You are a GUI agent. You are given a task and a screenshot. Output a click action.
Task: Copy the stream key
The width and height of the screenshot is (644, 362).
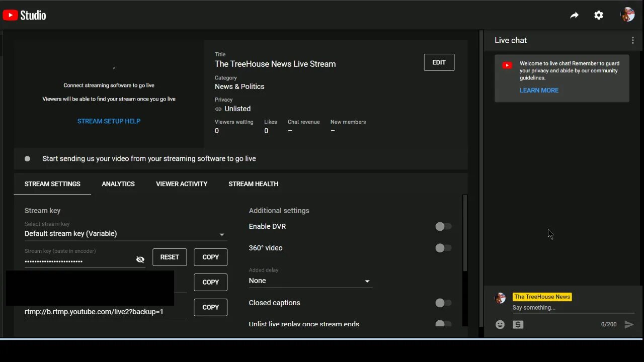coord(210,257)
